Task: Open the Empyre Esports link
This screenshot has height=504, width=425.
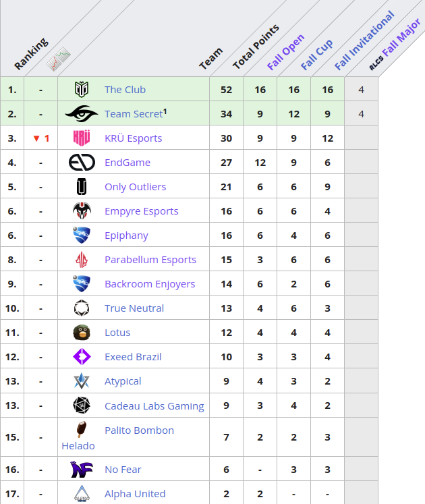Action: pyautogui.click(x=142, y=211)
